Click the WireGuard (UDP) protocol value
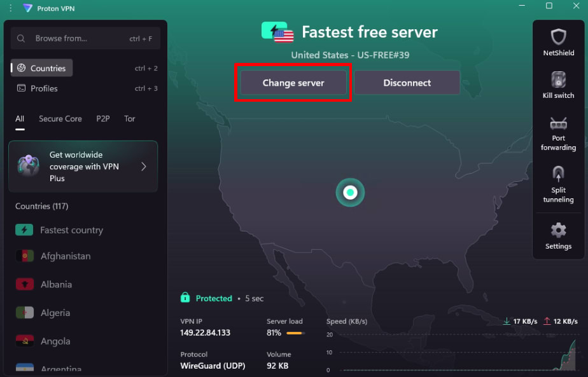 213,366
